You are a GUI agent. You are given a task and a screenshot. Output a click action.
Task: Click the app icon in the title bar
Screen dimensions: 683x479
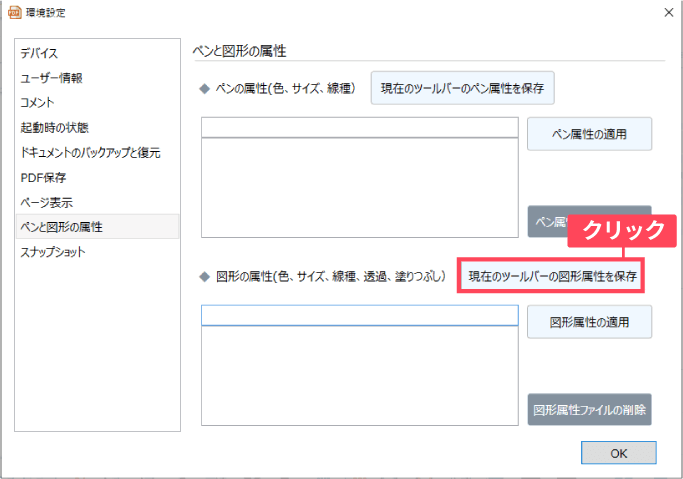pyautogui.click(x=15, y=13)
